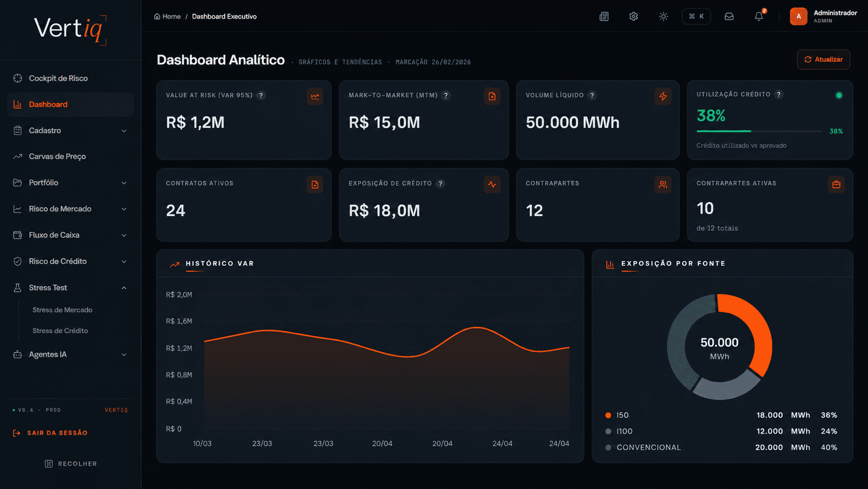
Task: Click the CONVENCIONAL legend swatch
Action: [608, 447]
